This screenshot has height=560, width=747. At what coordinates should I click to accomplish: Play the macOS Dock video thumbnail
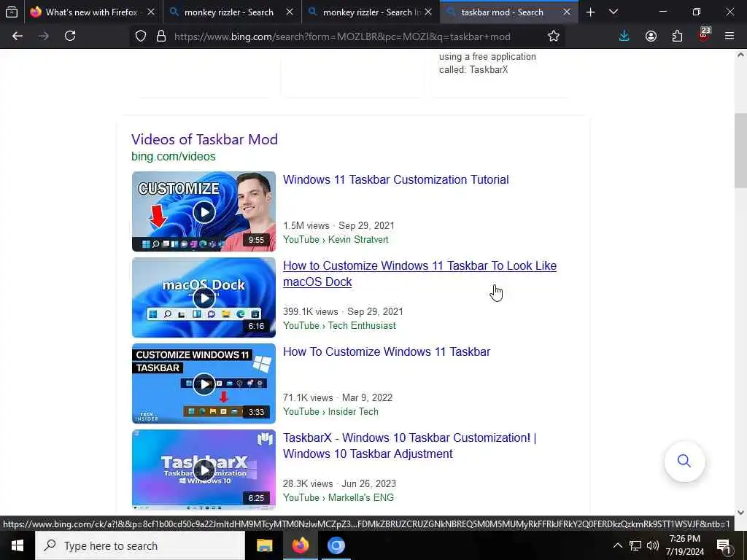tap(204, 297)
